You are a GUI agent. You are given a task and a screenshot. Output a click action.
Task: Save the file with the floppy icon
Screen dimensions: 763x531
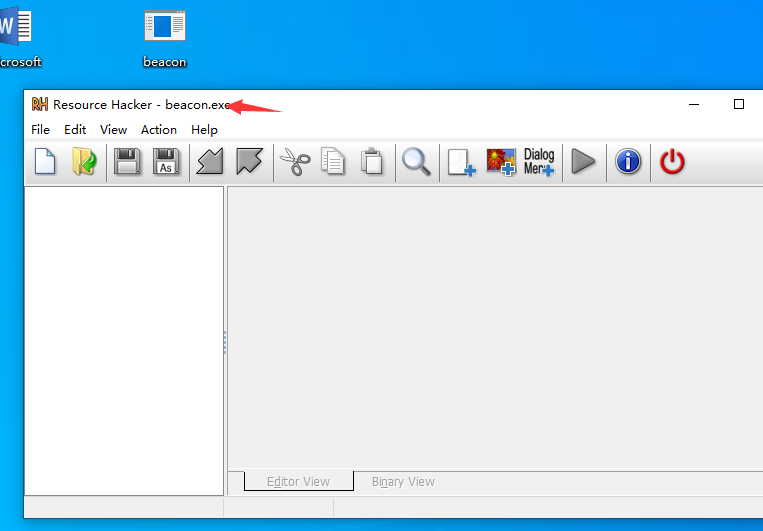coord(127,162)
